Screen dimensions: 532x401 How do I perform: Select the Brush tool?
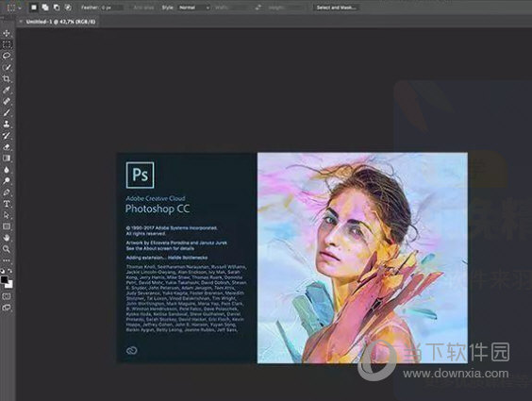tap(6, 112)
